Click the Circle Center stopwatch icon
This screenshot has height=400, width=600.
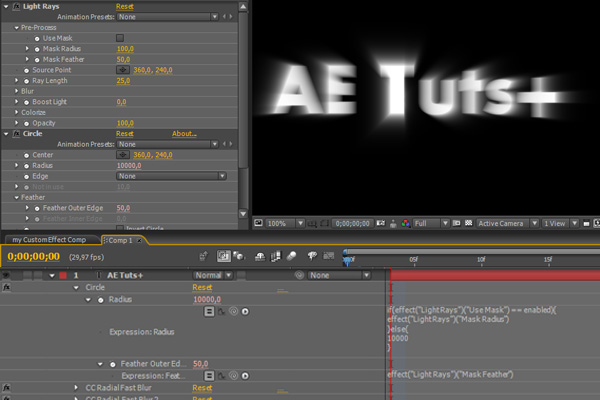click(x=26, y=155)
